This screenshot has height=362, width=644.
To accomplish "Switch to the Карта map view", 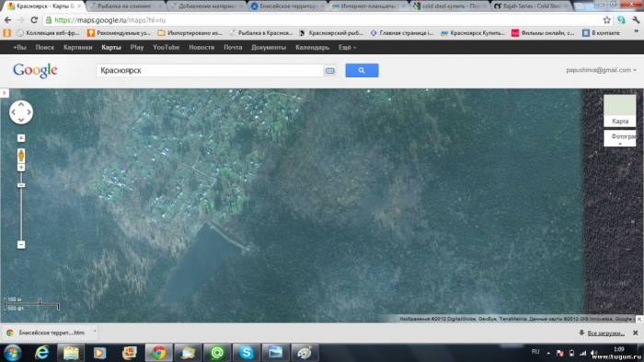I will pos(620,111).
